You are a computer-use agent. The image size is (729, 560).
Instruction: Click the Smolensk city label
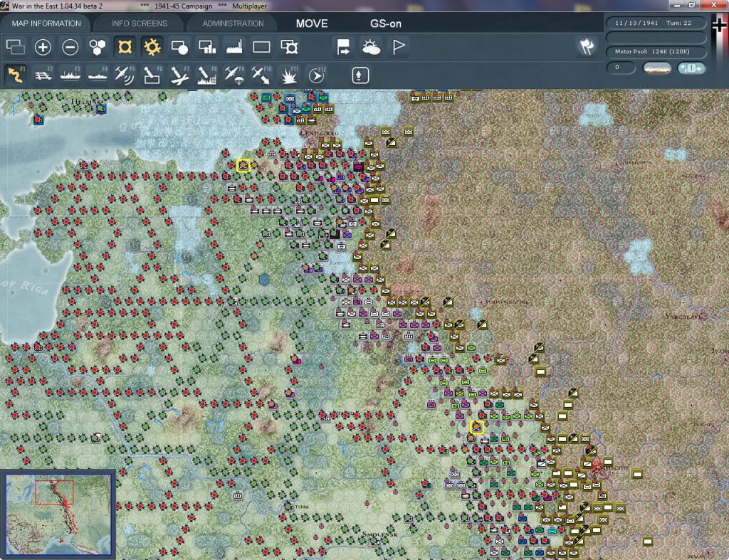click(x=379, y=534)
